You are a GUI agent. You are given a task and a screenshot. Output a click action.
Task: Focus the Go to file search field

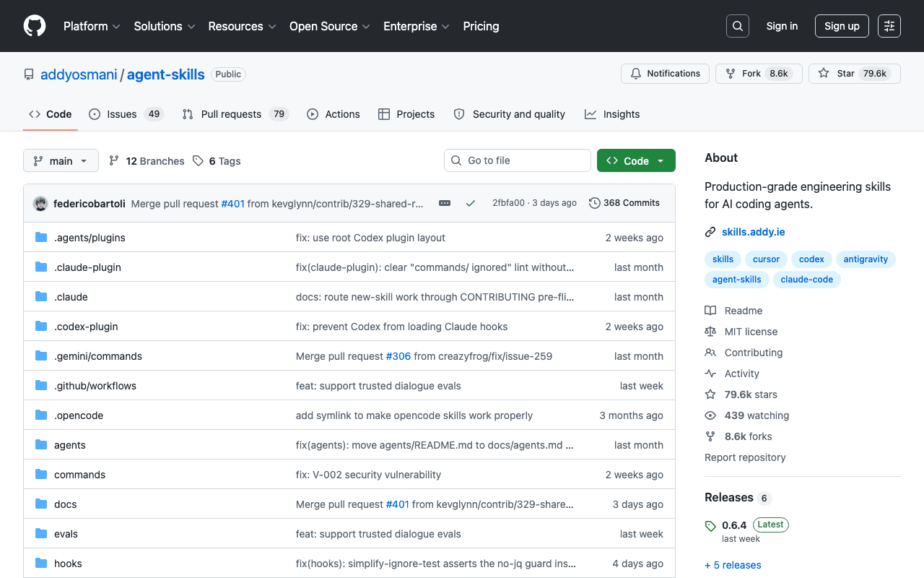tap(518, 160)
